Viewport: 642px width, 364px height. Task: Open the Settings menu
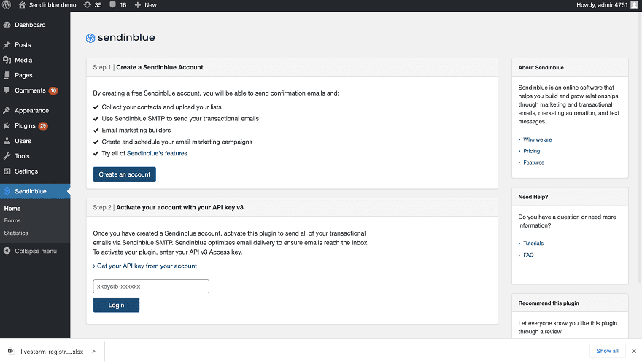(x=26, y=171)
